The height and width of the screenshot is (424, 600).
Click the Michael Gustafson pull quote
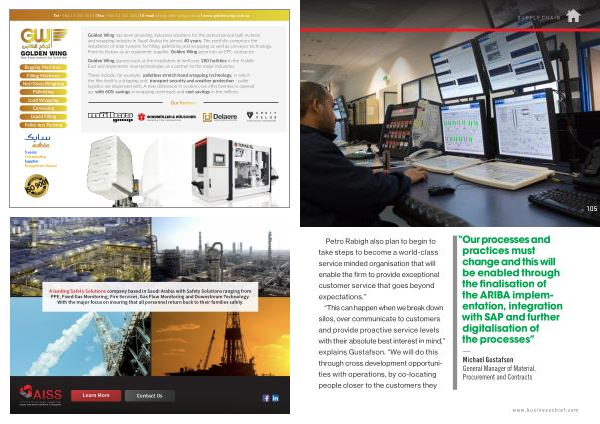pos(521,290)
